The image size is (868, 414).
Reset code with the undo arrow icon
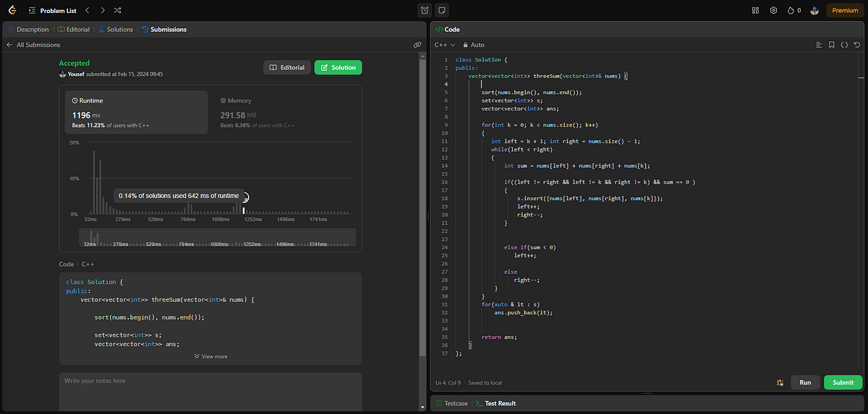click(856, 45)
